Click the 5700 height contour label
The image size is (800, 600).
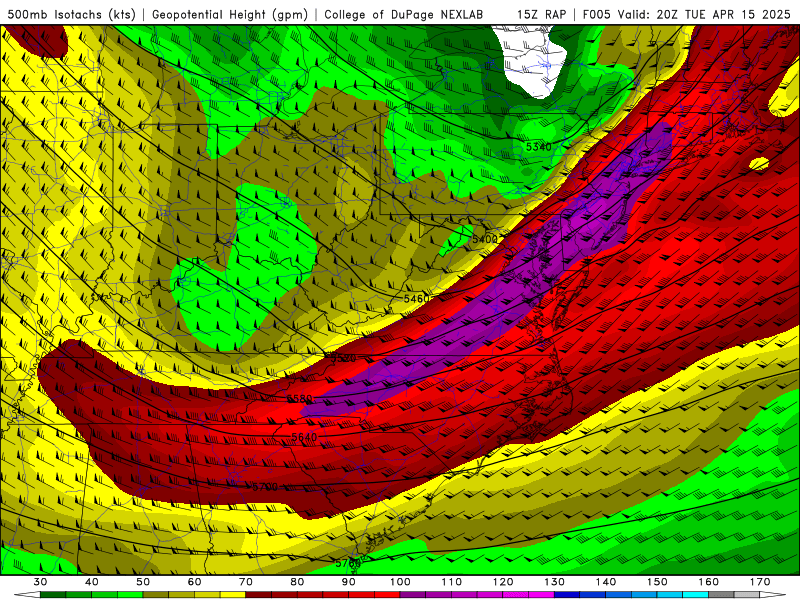265,487
